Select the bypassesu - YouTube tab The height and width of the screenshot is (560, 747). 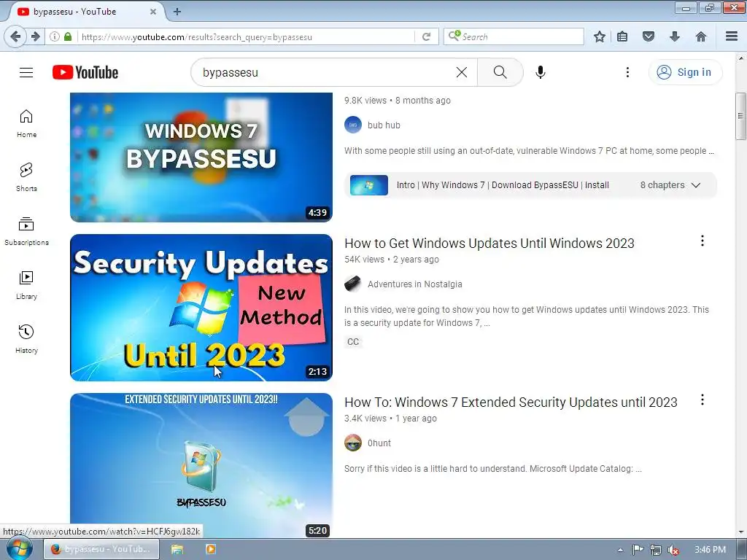click(86, 12)
